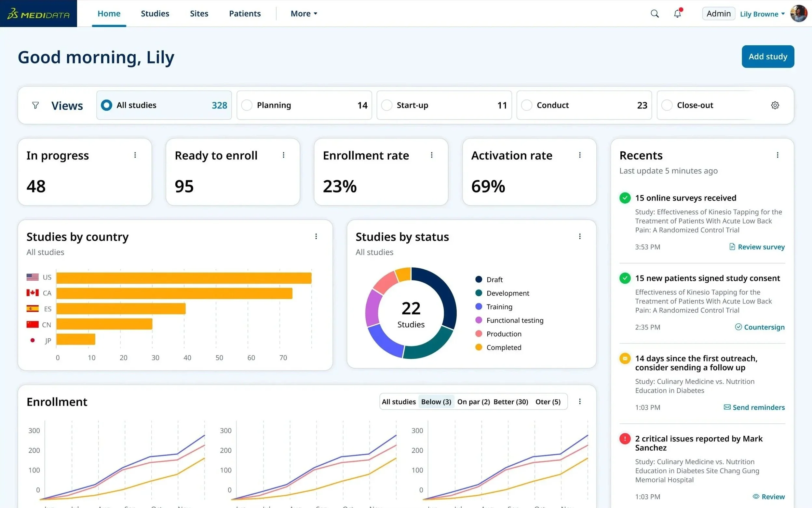The image size is (812, 508).
Task: Open the Review survey link
Action: click(757, 247)
